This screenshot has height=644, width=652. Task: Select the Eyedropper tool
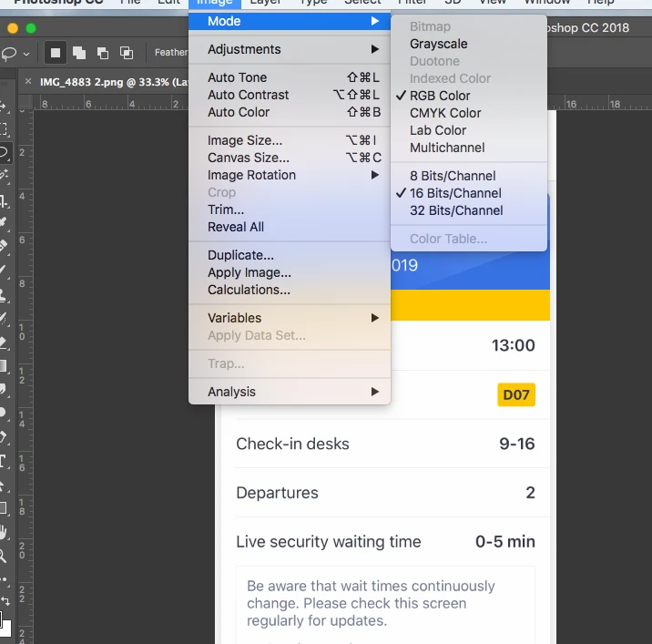4,222
